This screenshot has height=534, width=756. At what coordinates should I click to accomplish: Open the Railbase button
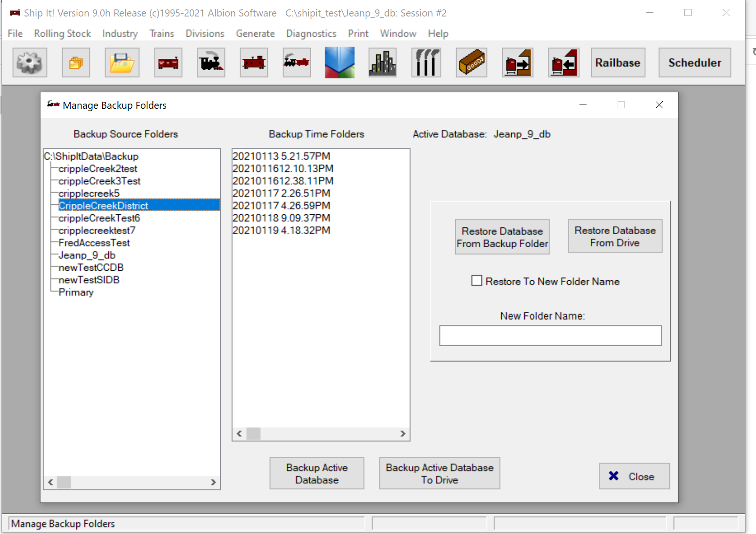point(618,63)
